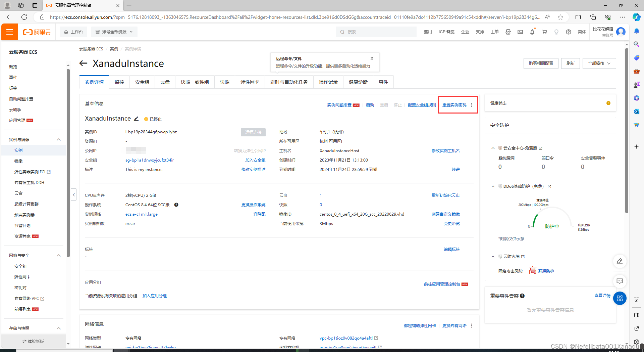
Task: Click the back arrow beside XanaduInstance
Action: click(83, 63)
